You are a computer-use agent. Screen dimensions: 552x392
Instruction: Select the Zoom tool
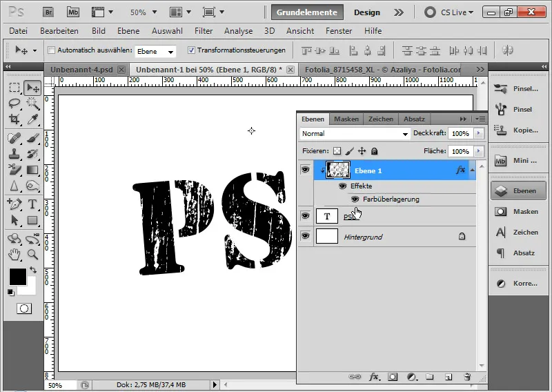pos(32,254)
